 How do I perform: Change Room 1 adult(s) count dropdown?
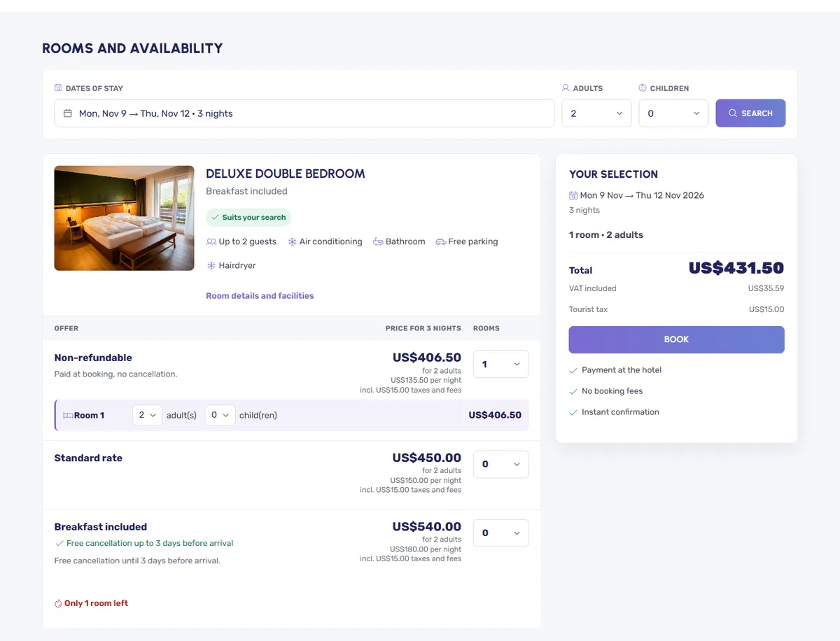point(147,415)
